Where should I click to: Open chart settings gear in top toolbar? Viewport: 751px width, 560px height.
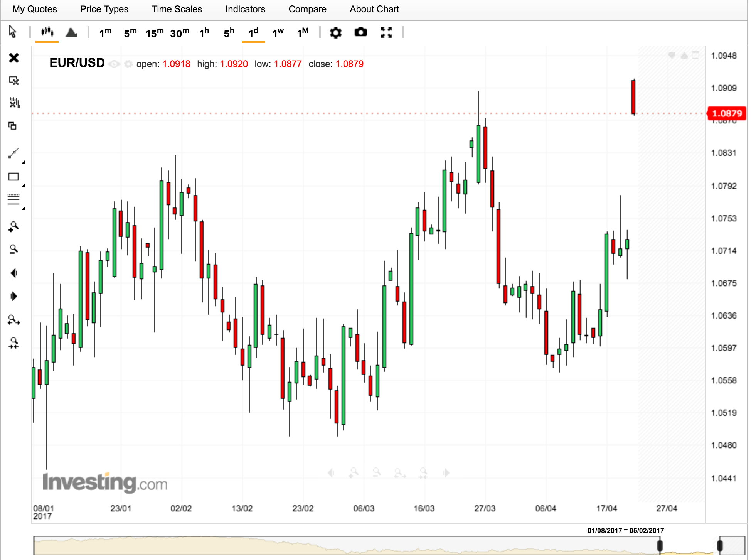336,32
